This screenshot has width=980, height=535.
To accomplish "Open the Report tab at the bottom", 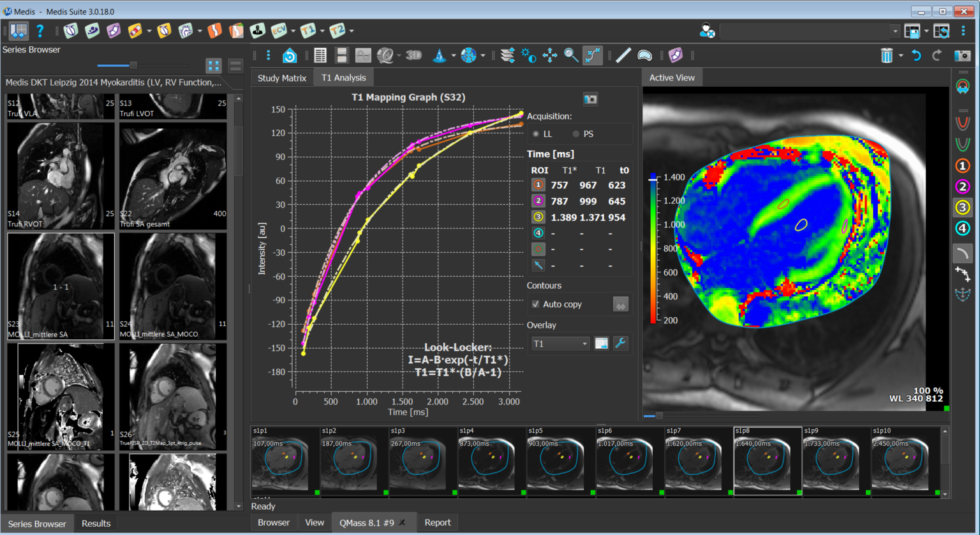I will point(438,522).
